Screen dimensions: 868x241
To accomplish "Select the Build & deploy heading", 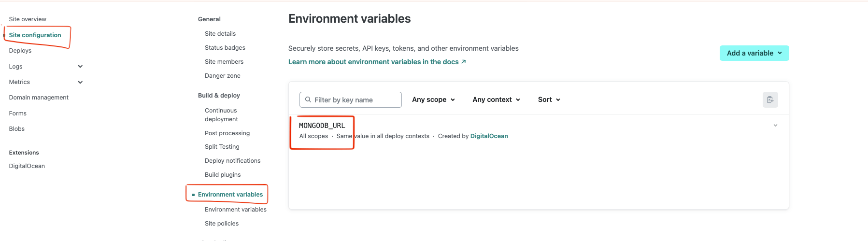I will pyautogui.click(x=219, y=96).
